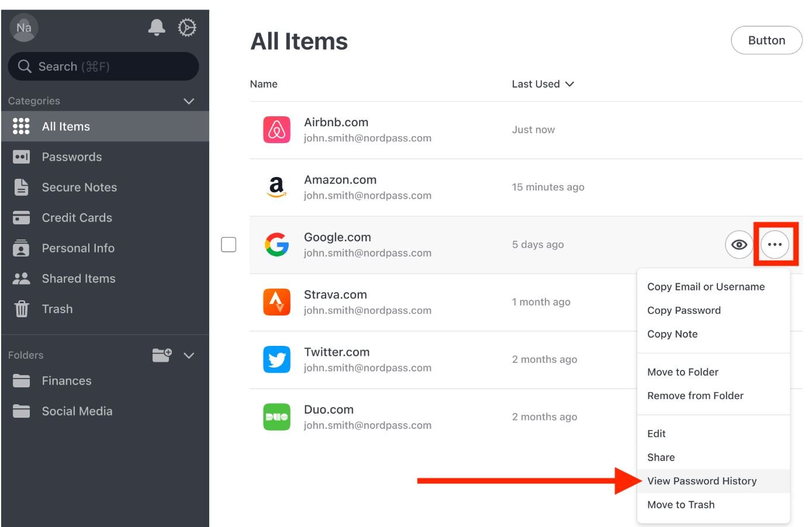Click the Trash bin icon

(x=21, y=308)
